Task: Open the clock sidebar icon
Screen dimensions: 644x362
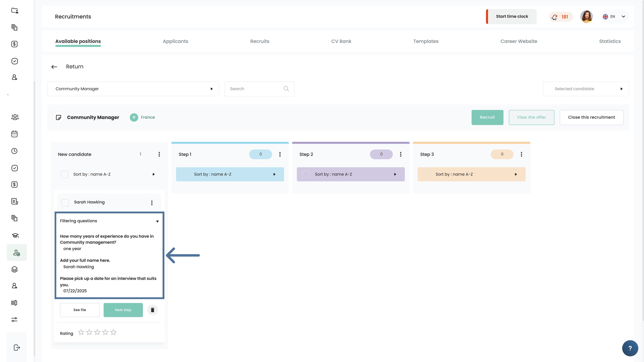Action: [14, 151]
